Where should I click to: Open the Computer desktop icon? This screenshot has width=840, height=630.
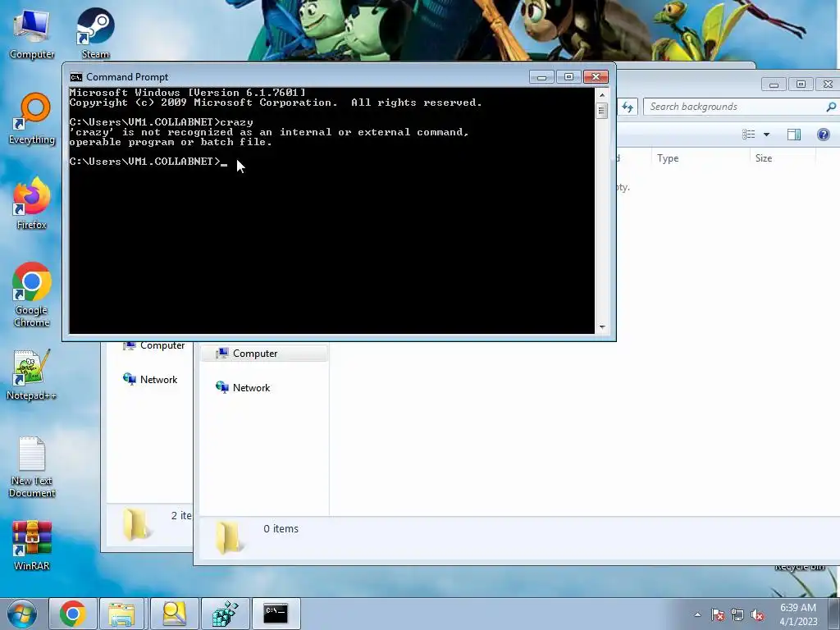click(32, 33)
